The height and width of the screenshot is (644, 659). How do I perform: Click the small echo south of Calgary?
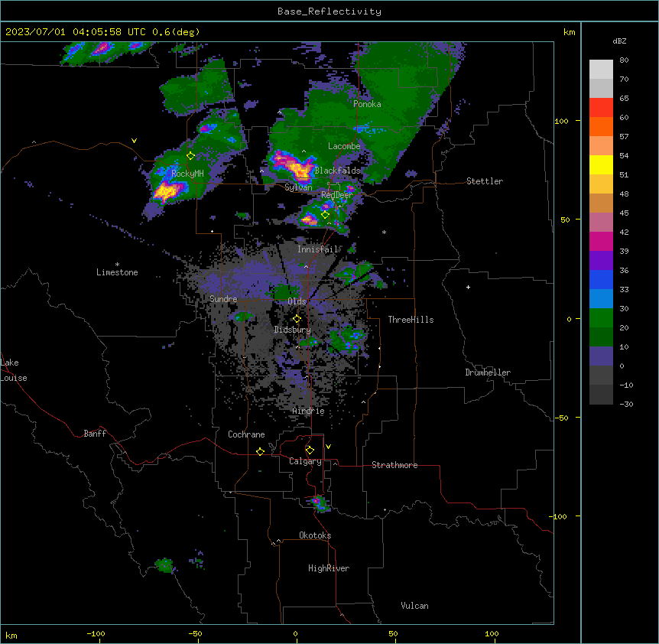(319, 503)
